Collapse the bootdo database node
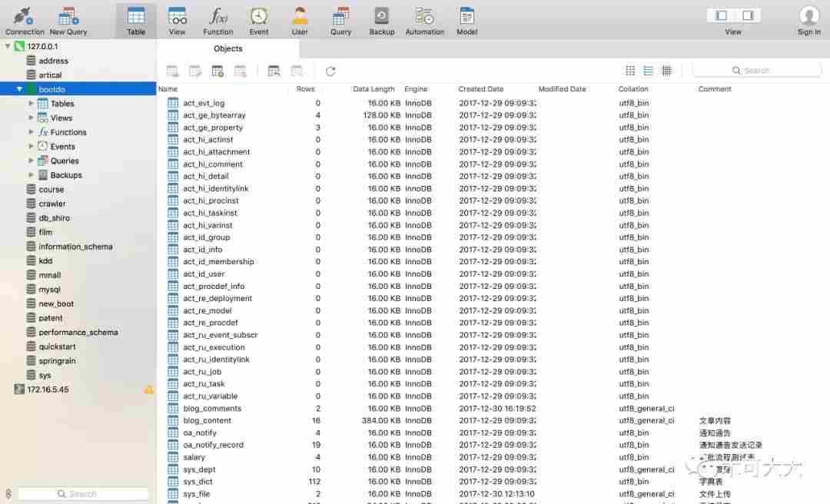 pos(19,89)
